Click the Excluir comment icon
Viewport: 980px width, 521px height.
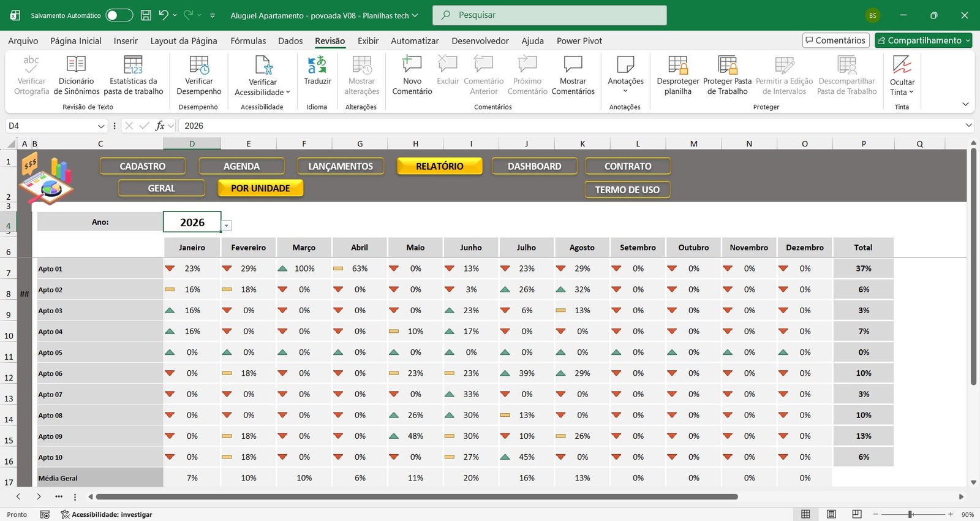tap(448, 64)
